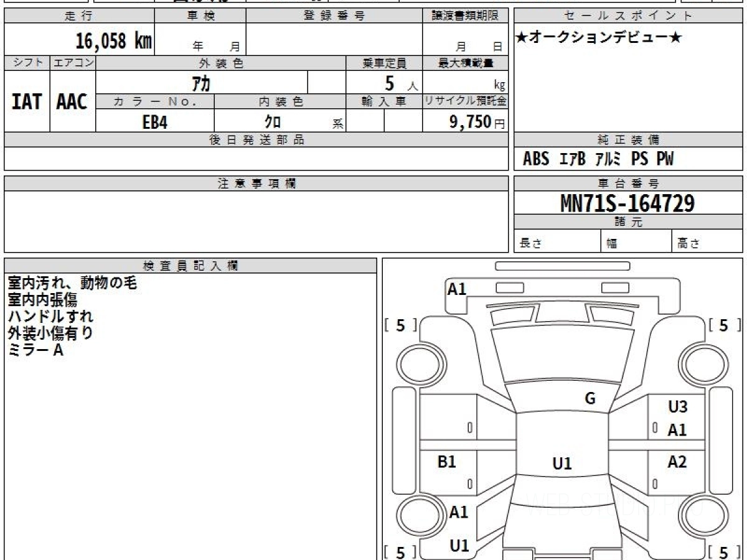Screen dimensions: 747x560
Task: Click the アカ exterior color cell
Action: (202, 83)
